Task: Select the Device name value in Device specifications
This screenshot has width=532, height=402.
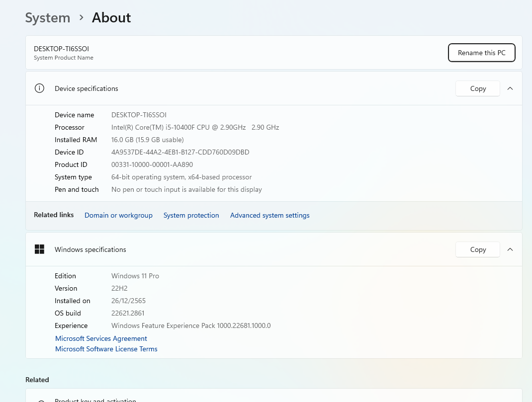Action: (x=139, y=115)
